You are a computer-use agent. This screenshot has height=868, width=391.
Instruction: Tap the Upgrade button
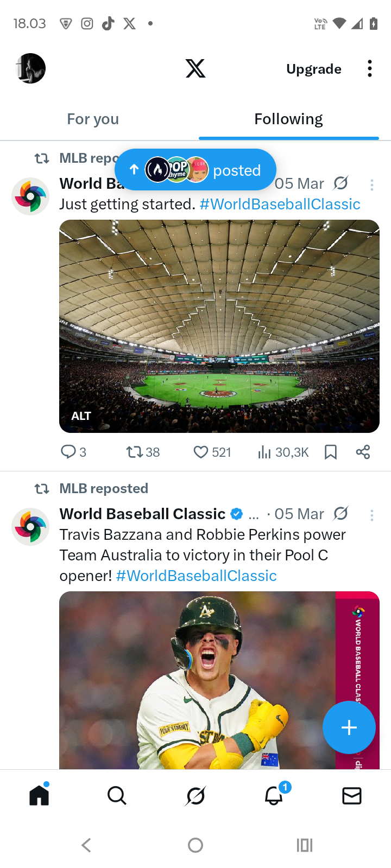pos(314,69)
